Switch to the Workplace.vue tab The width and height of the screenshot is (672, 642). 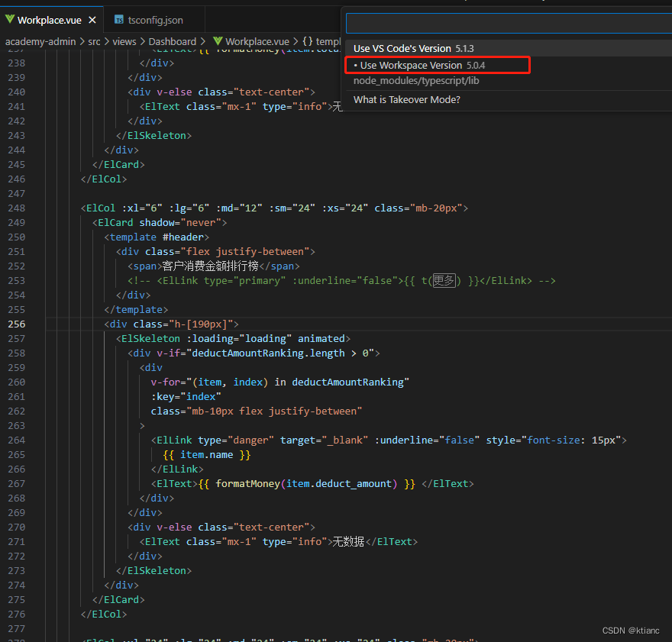[50, 20]
